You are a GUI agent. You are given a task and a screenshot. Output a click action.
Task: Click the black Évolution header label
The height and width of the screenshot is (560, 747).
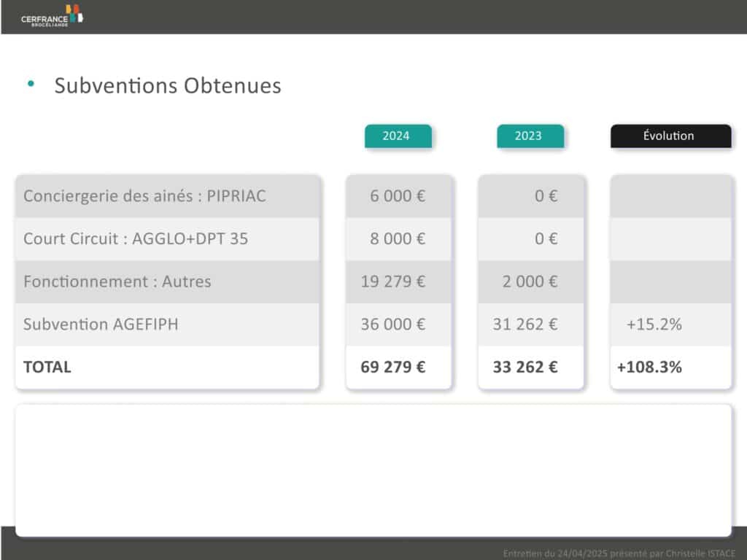(x=671, y=136)
